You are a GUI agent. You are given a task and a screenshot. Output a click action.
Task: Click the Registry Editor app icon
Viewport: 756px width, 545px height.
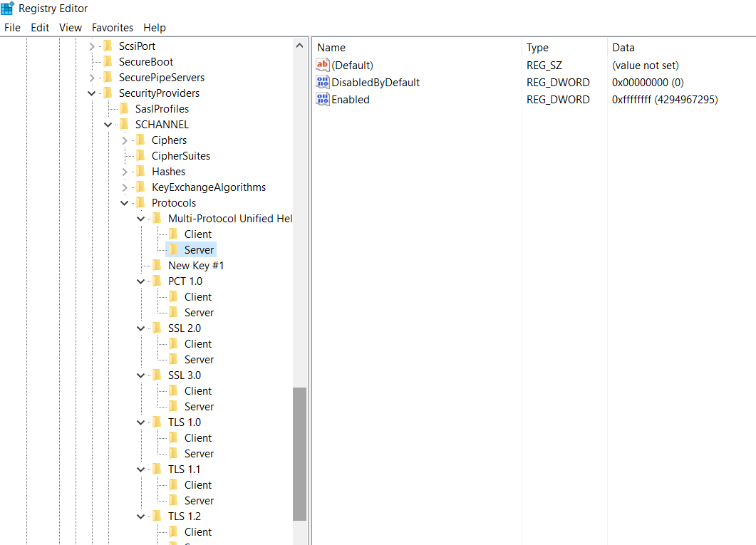click(x=7, y=8)
